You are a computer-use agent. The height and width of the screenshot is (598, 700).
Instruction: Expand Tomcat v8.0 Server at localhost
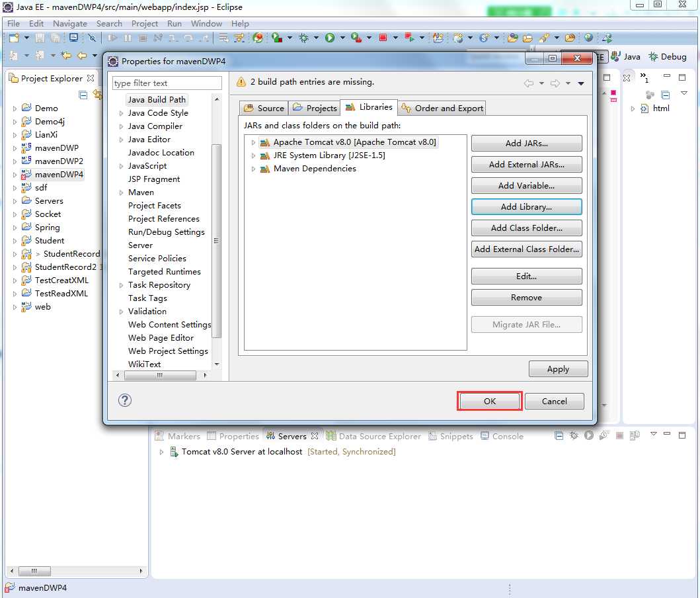(x=161, y=452)
